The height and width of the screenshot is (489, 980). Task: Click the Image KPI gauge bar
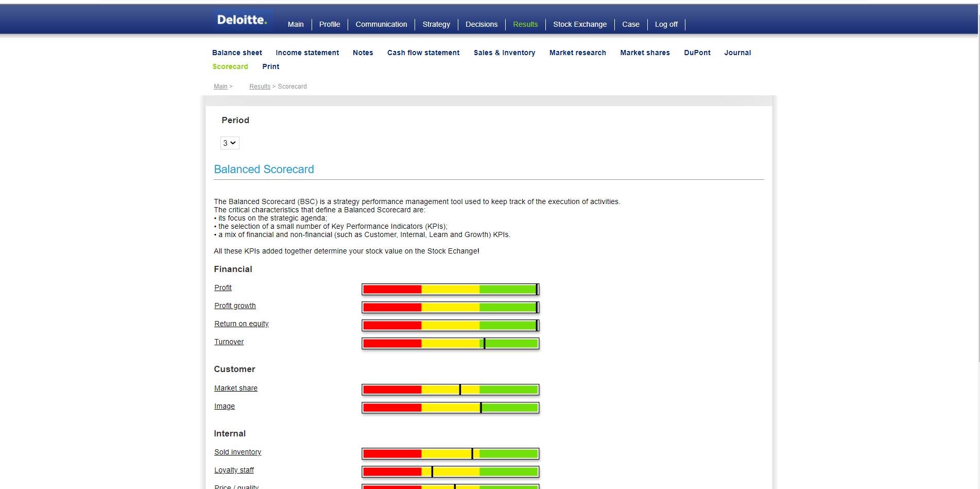click(450, 408)
